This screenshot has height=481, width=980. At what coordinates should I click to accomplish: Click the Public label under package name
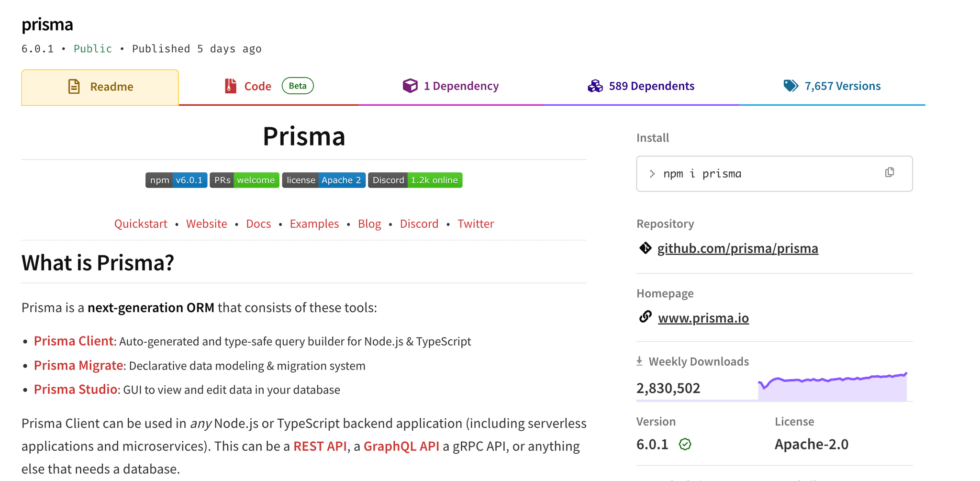[x=93, y=49]
